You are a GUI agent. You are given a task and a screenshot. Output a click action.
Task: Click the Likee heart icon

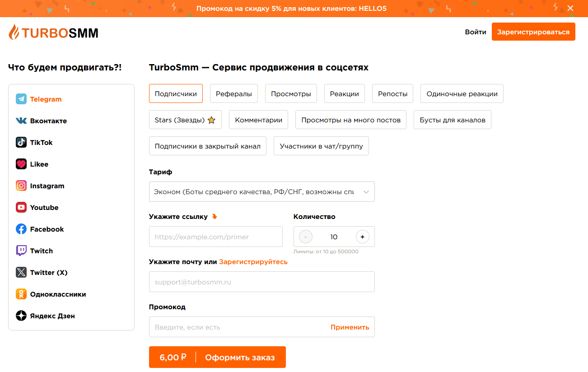coord(21,164)
